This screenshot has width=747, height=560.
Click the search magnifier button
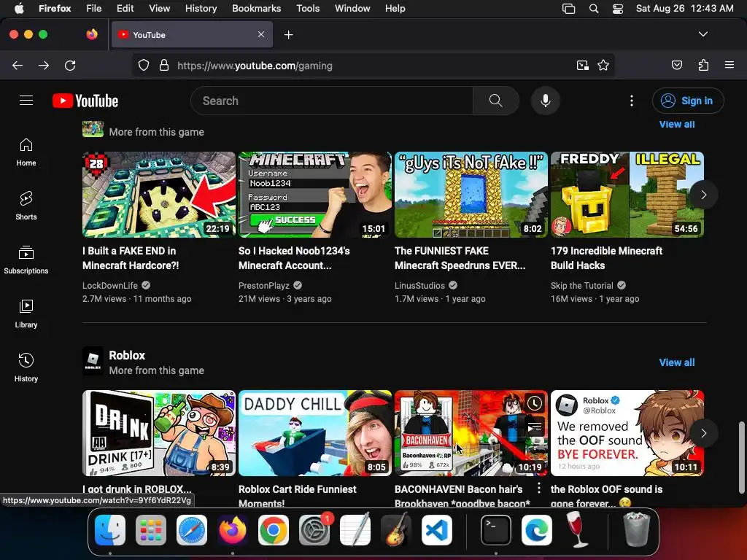(496, 101)
